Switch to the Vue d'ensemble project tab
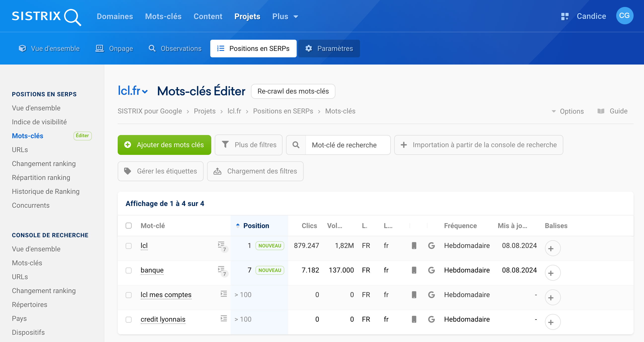 (x=49, y=48)
